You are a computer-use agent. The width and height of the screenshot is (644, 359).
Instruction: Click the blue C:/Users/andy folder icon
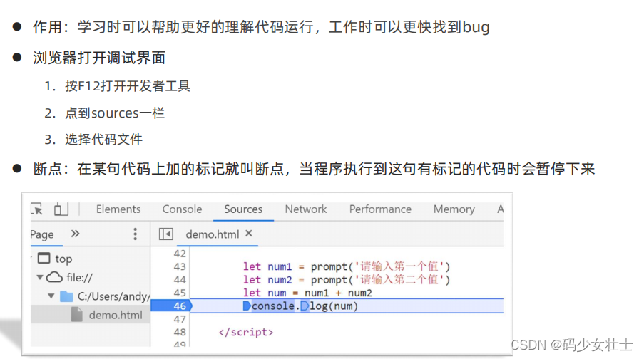tap(66, 296)
